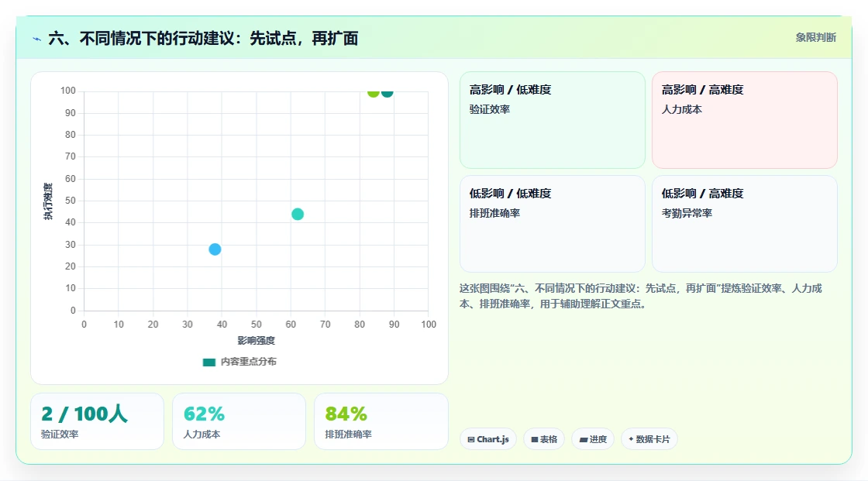Image resolution: width=868 pixels, height=481 pixels.
Task: Open the 高影响 / 低难度 quadrant card
Action: [553, 120]
